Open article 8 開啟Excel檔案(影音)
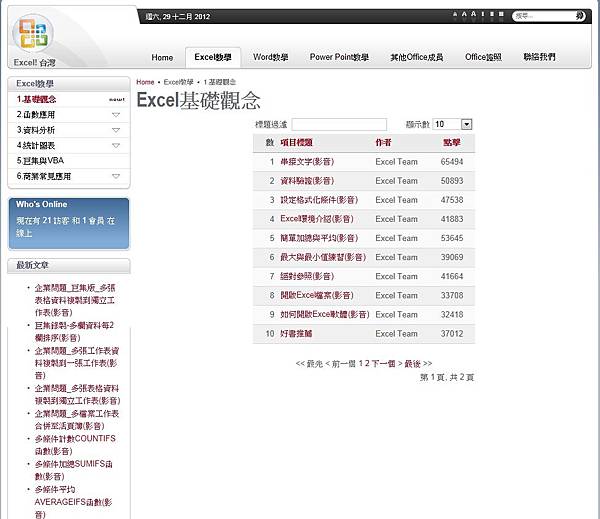The width and height of the screenshot is (600, 519). (317, 295)
